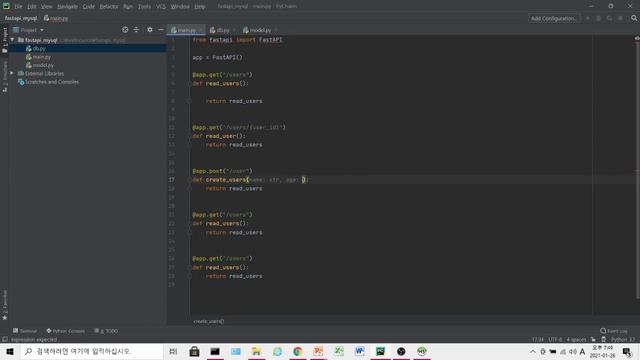
Task: Toggle the Structure tool window side tab
Action: pos(4,76)
